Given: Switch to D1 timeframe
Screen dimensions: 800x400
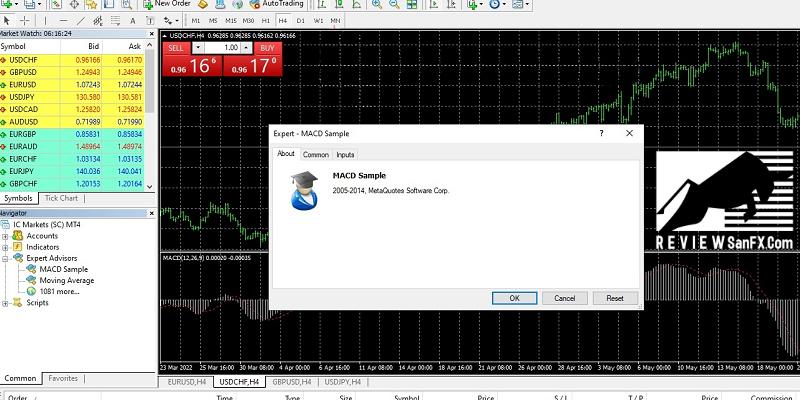Looking at the screenshot, I should [x=301, y=20].
